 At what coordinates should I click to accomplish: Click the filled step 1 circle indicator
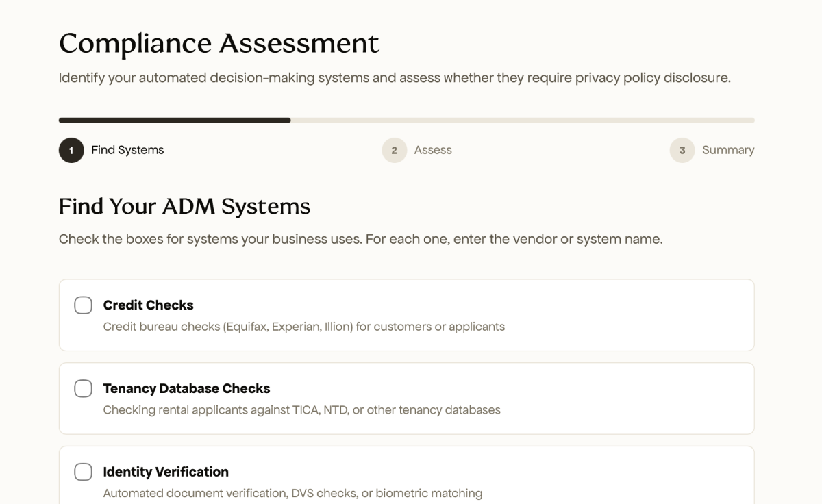(71, 150)
